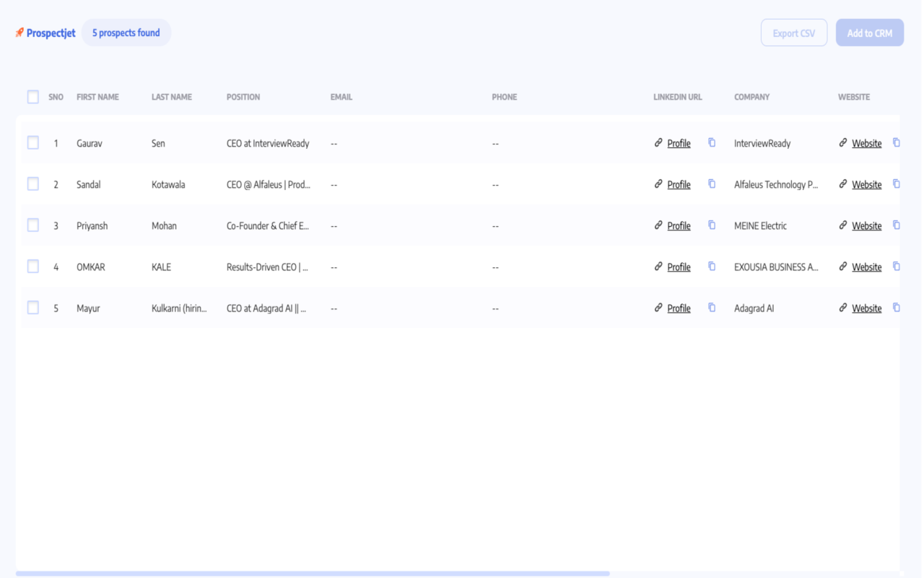Visit the Adagrad AI Website link
The height and width of the screenshot is (578, 924).
tap(866, 308)
